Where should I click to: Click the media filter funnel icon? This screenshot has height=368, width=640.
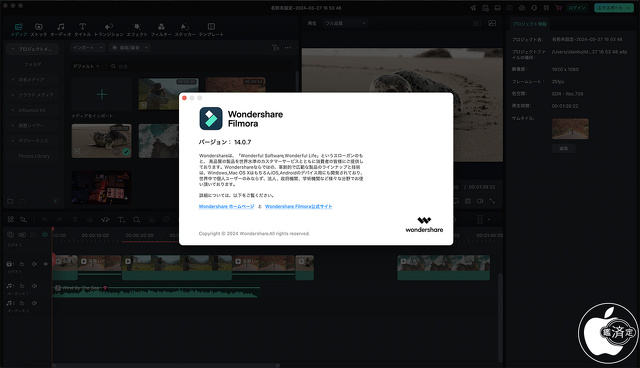click(276, 48)
